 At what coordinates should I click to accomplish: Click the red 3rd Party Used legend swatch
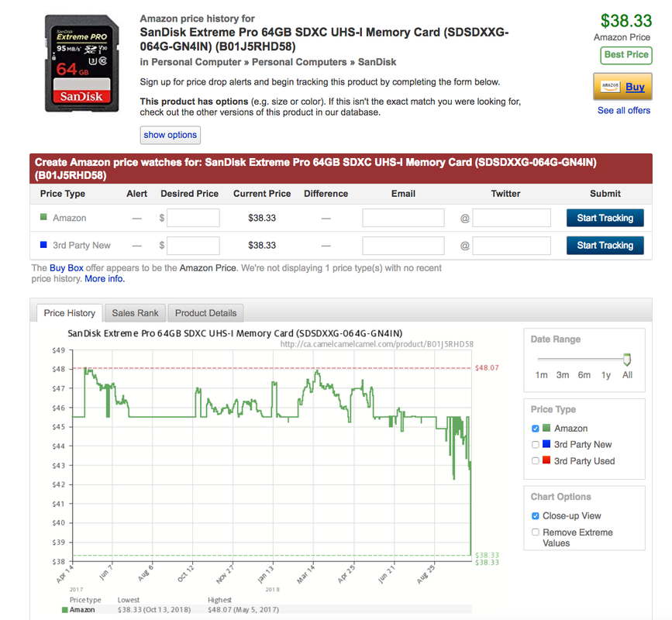pos(546,460)
